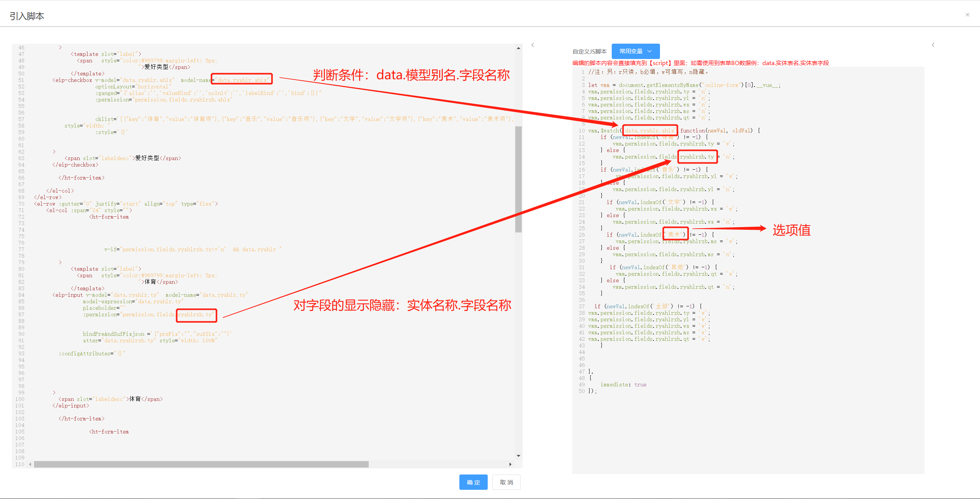
Task: Click the 'immediate: true' line in the JS editor
Action: tap(623, 385)
